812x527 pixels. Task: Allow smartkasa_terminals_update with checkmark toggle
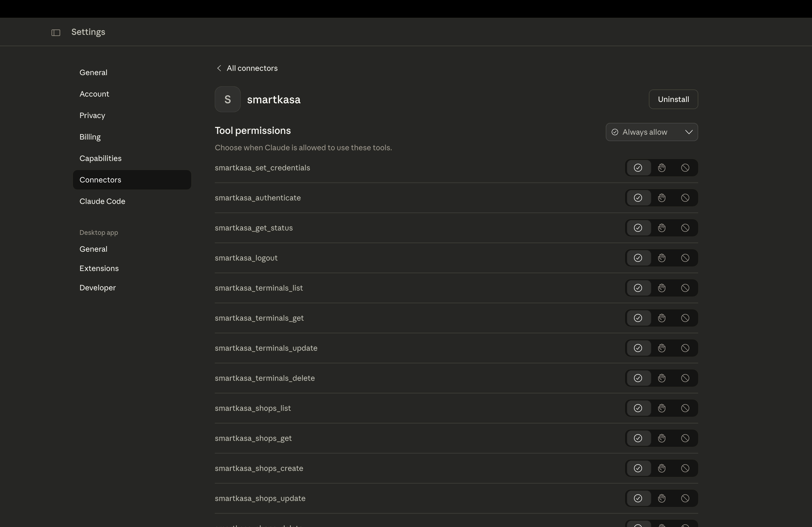(x=638, y=348)
